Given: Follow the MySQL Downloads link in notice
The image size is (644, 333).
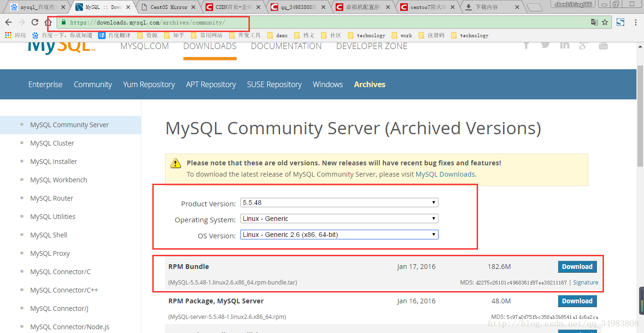Looking at the screenshot, I should tap(445, 174).
